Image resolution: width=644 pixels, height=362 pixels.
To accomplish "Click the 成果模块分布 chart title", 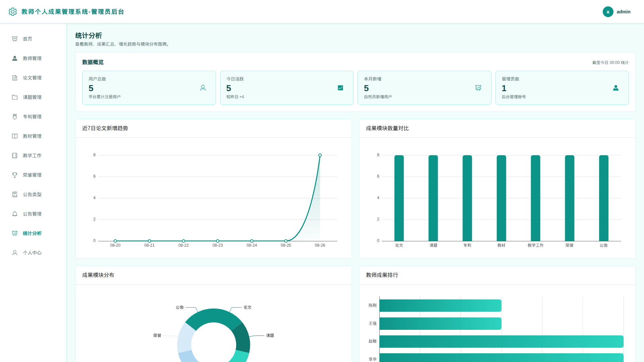I will coord(98,275).
